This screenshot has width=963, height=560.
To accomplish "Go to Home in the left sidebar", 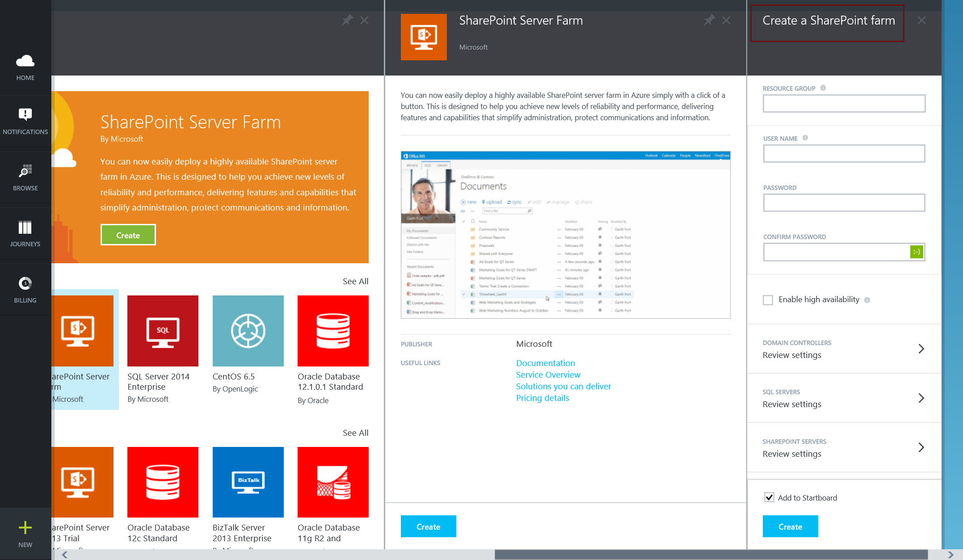I will 25,67.
